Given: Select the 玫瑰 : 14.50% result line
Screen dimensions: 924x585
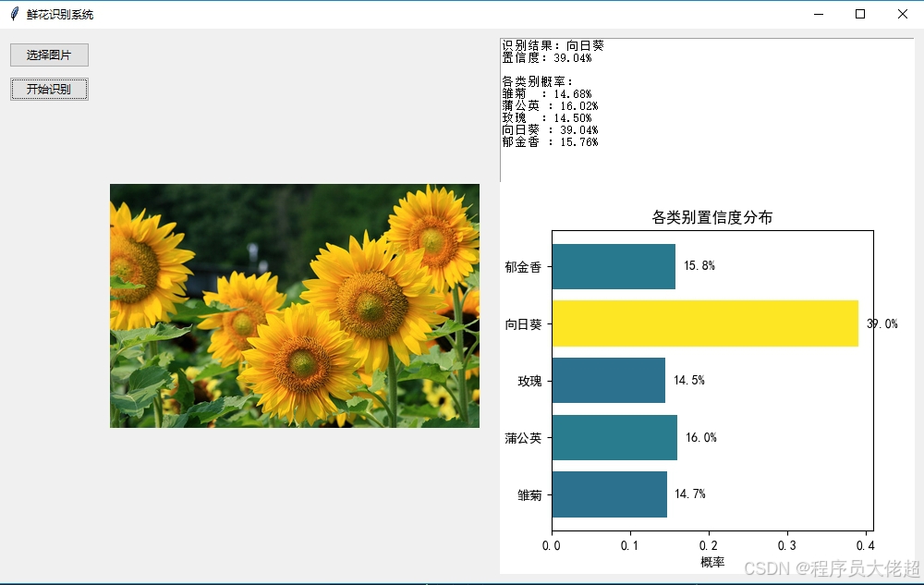Looking at the screenshot, I should pyautogui.click(x=547, y=117).
